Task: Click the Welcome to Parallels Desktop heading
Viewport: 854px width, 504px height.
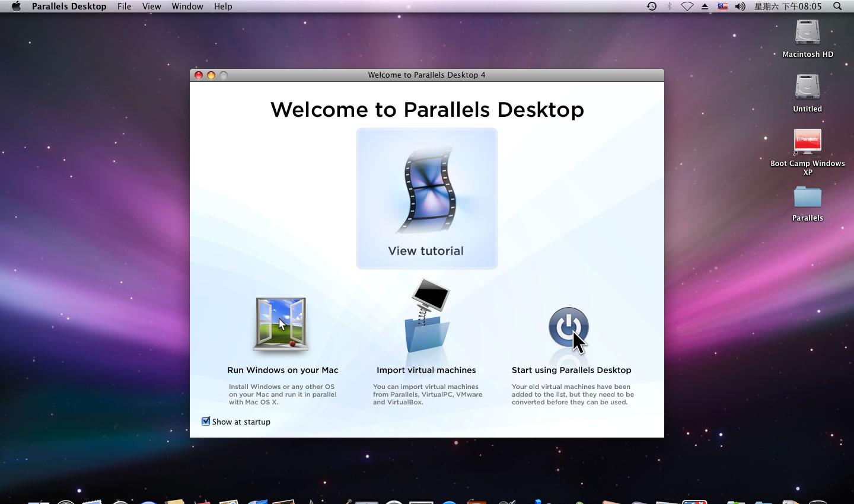Action: coord(427,110)
